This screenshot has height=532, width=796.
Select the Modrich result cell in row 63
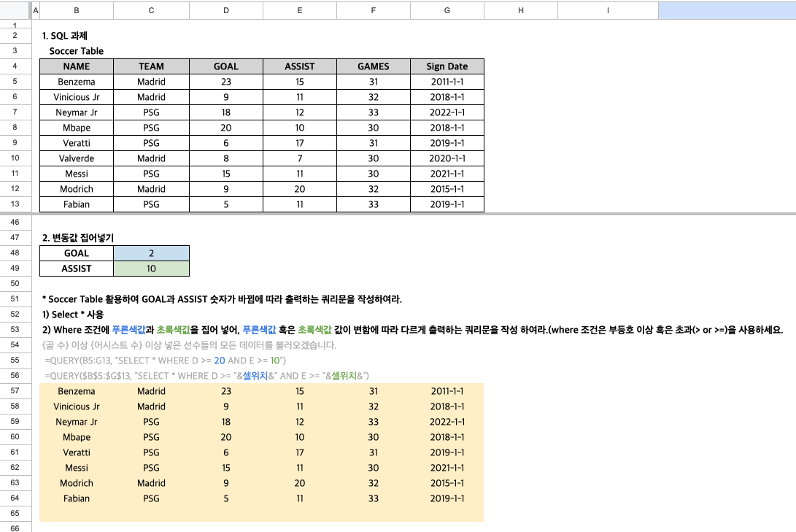77,483
